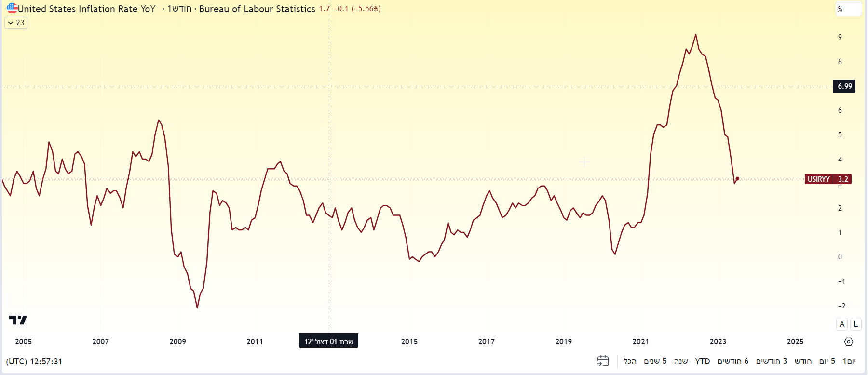Click the 6.99 crosshair price label

coord(844,86)
